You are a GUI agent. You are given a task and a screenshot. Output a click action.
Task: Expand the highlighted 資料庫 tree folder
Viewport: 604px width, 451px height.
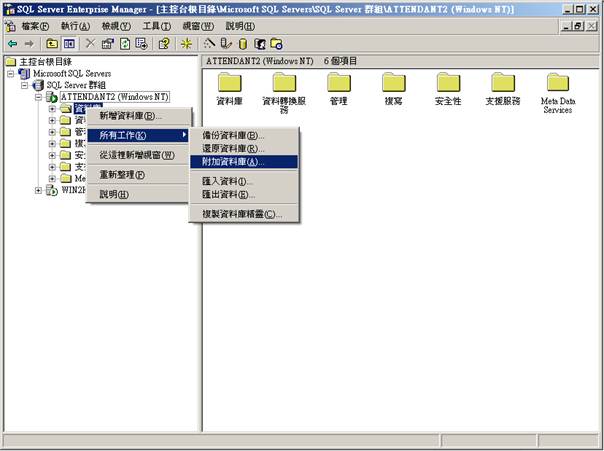click(52, 109)
